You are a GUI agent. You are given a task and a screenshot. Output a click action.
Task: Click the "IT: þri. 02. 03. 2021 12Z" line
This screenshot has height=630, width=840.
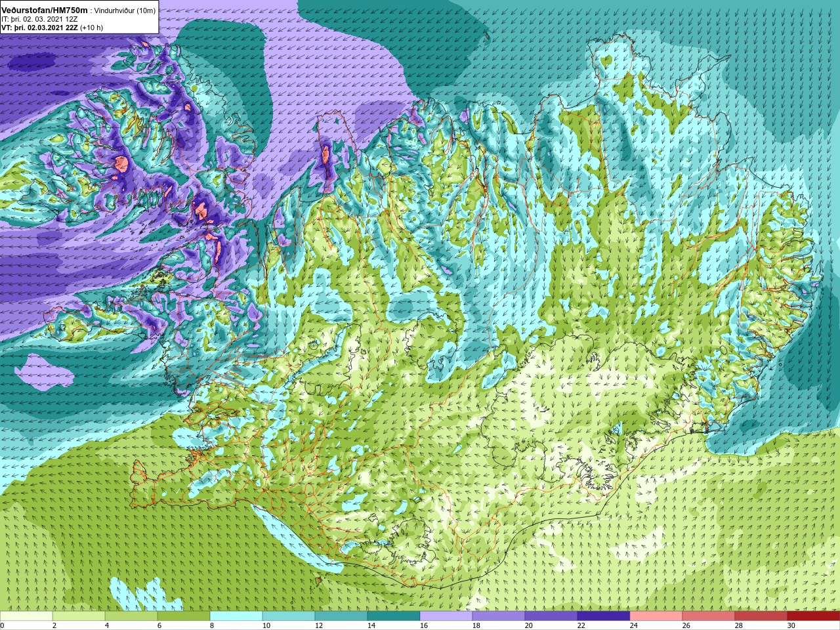point(39,20)
